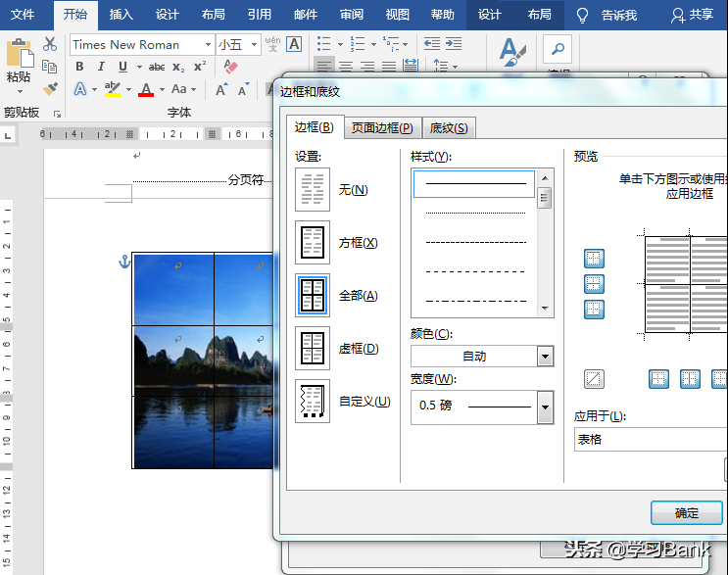Toggle top border in preview
Screen dimensions: 728x575
coord(594,259)
